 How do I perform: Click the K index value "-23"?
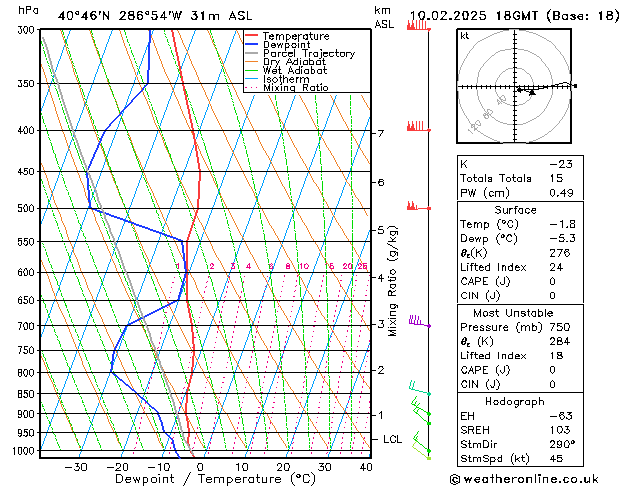coord(561,164)
